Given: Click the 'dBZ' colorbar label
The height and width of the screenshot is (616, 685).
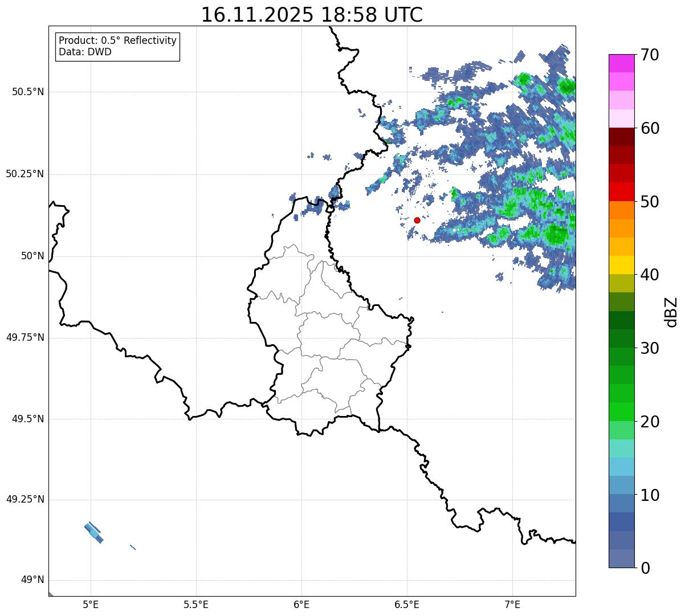Looking at the screenshot, I should point(671,311).
